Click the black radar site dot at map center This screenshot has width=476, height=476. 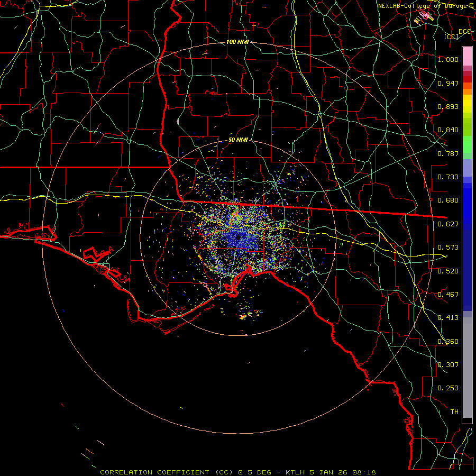pyautogui.click(x=238, y=237)
